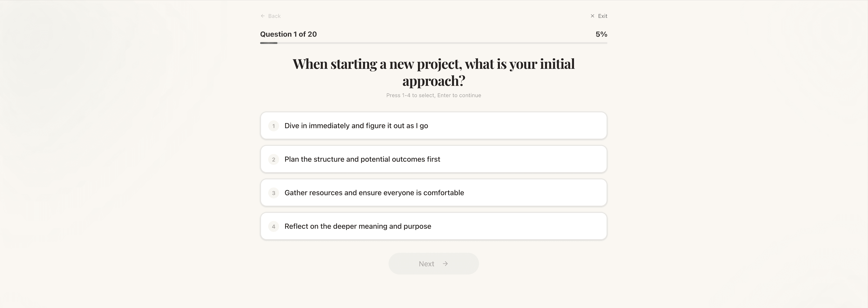Click the number 1 badge circle
This screenshot has height=308, width=868.
pos(274,126)
